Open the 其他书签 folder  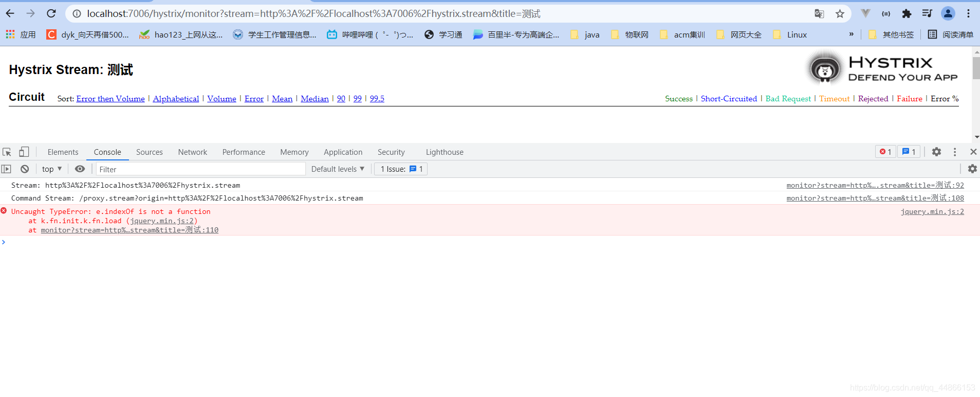pos(891,34)
